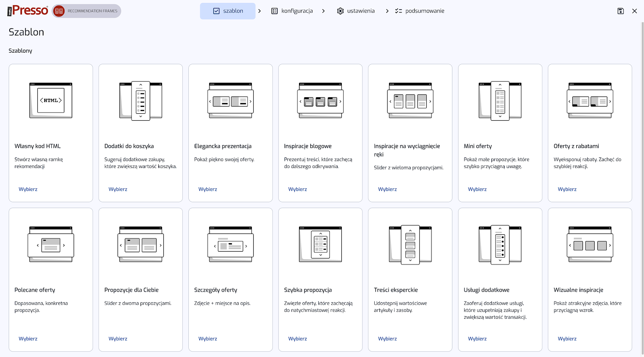The height and width of the screenshot is (357, 644).
Task: Close the template creator with X
Action: (x=634, y=11)
